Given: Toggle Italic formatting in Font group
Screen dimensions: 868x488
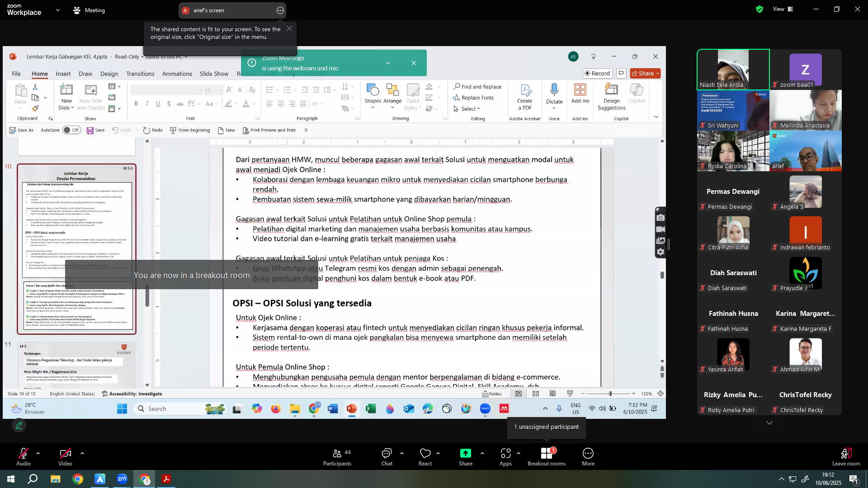Looking at the screenshot, I should pos(147,104).
